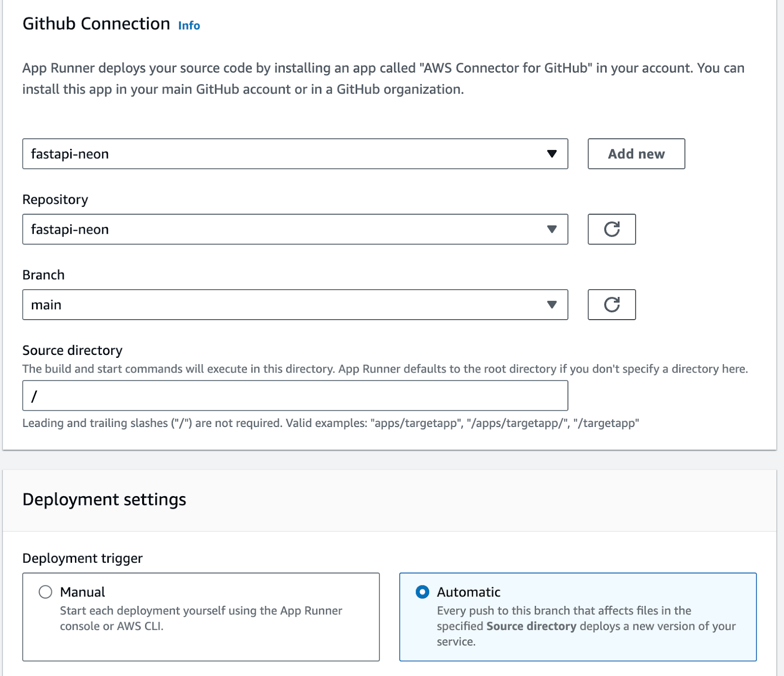The width and height of the screenshot is (784, 676).
Task: Open the Branch dropdown showing main
Action: (294, 304)
